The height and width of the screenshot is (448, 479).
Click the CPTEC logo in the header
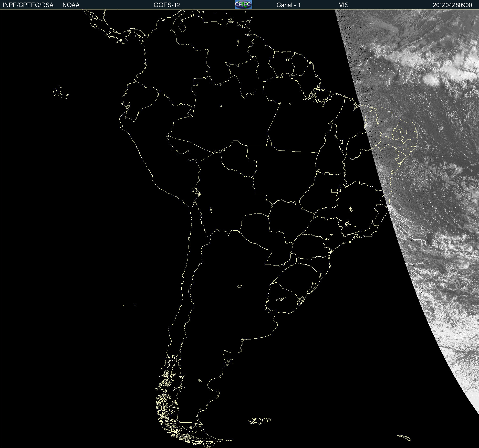pos(243,5)
